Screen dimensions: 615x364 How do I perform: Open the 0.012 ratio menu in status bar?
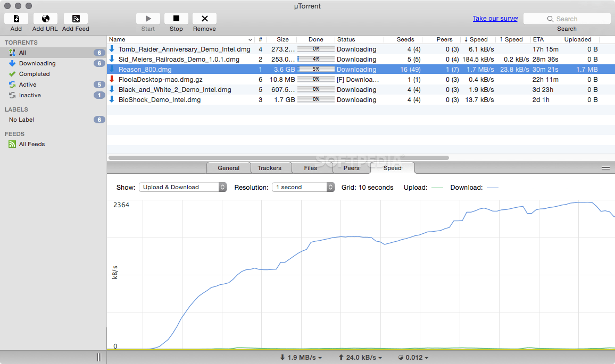pyautogui.click(x=413, y=357)
